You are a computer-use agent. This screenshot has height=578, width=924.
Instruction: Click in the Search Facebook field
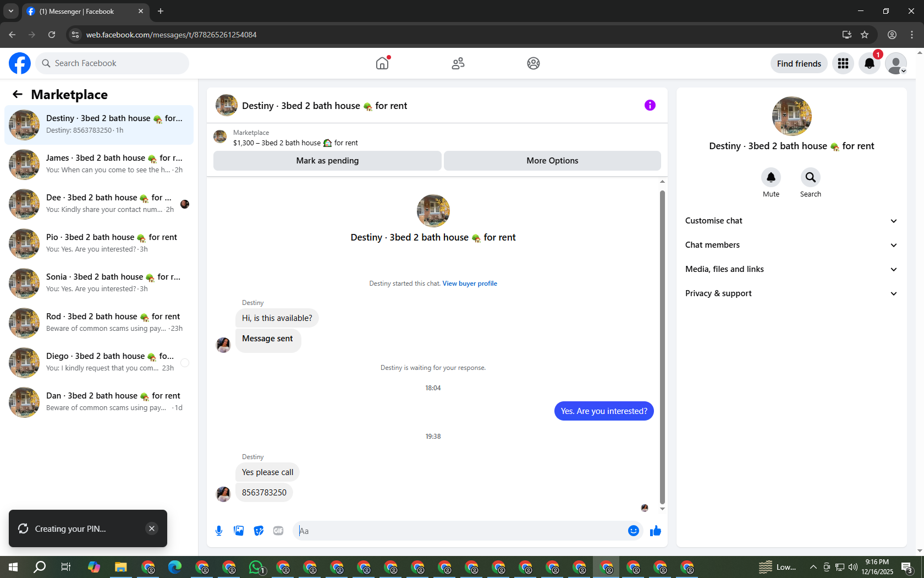(x=112, y=63)
